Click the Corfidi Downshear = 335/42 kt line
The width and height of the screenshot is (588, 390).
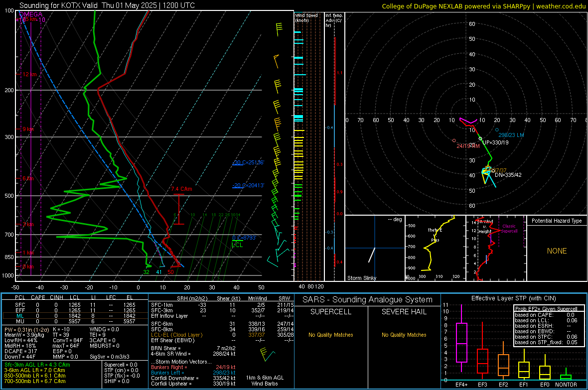(x=193, y=378)
